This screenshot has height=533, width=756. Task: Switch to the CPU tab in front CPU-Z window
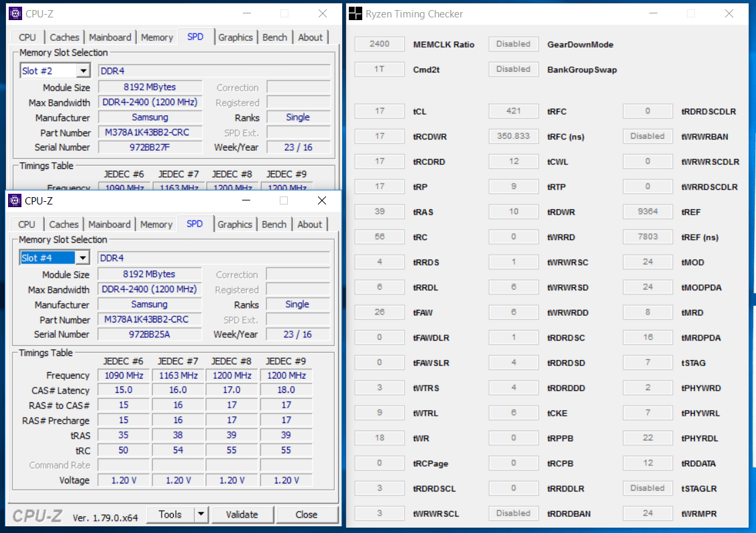pyautogui.click(x=27, y=224)
